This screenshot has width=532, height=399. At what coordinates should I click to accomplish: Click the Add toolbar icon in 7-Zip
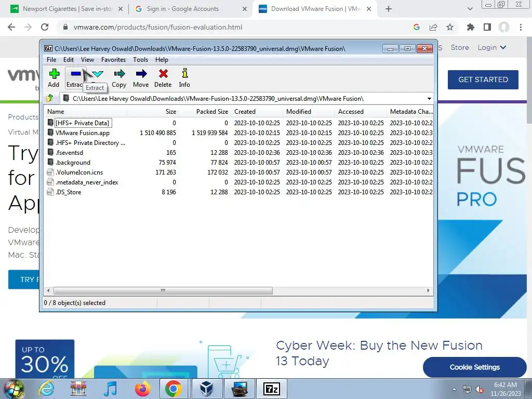click(x=54, y=78)
